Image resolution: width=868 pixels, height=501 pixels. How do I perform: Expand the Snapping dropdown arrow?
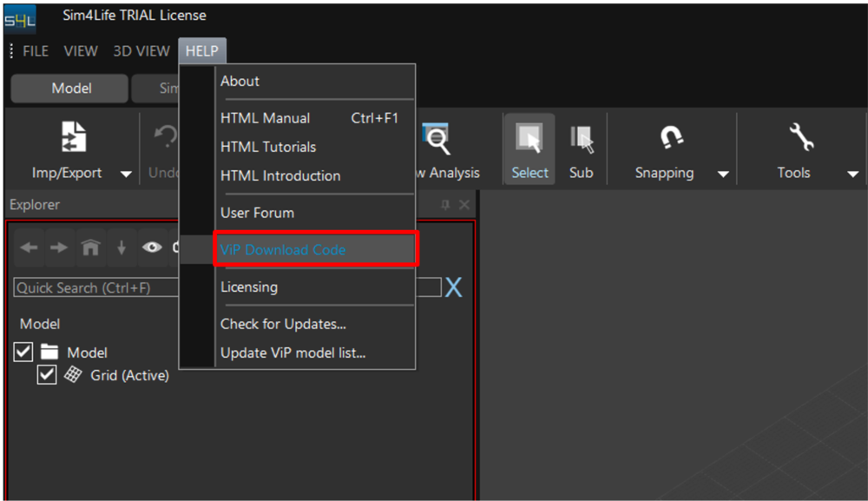point(723,175)
